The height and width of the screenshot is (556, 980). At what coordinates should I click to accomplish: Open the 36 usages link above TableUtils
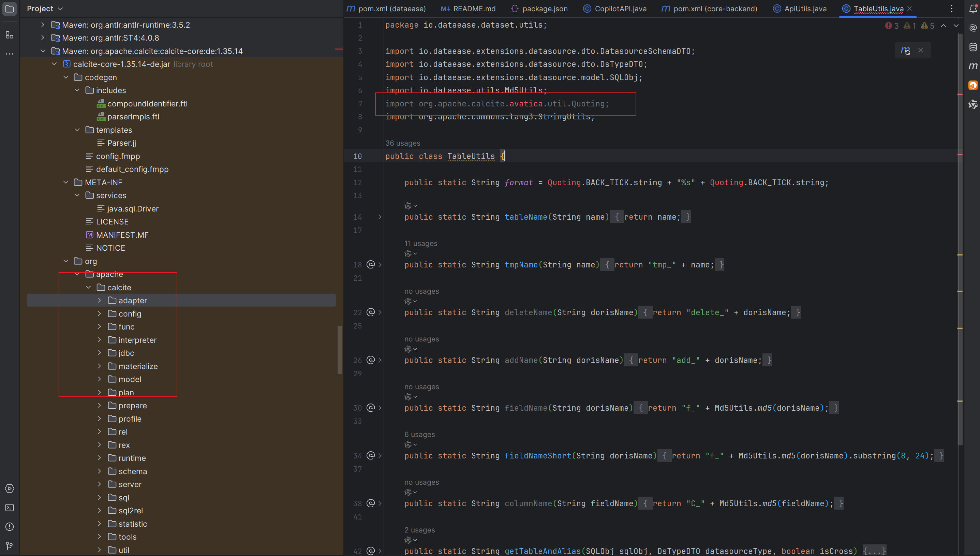tap(402, 143)
